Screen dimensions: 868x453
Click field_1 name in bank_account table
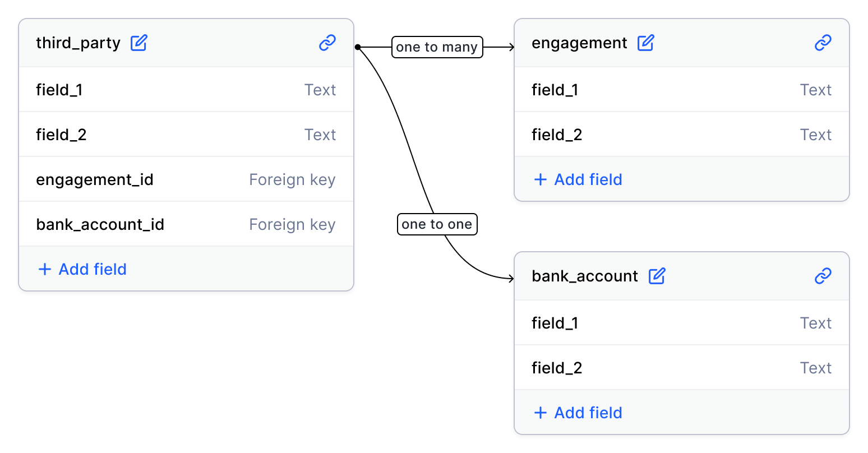(x=555, y=323)
